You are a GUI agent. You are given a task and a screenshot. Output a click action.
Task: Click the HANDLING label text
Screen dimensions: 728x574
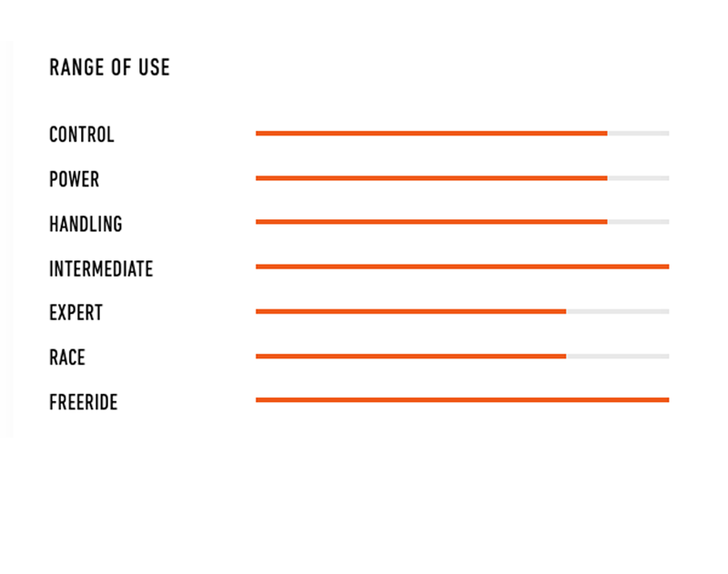click(86, 224)
